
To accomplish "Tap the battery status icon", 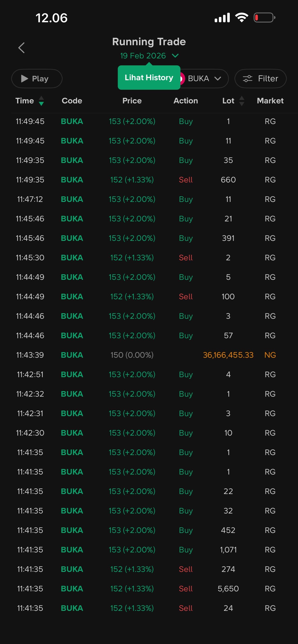I will click(x=264, y=18).
